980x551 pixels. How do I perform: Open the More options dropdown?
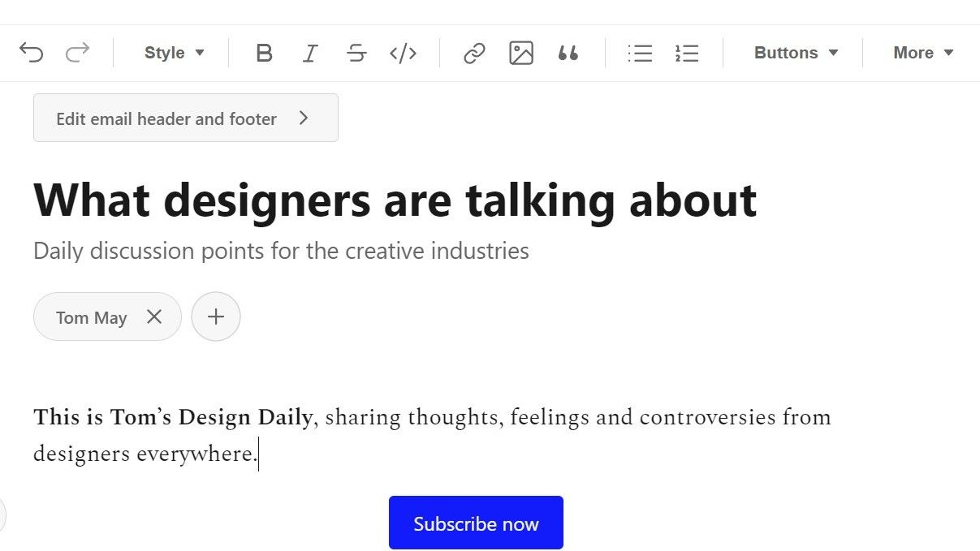[923, 53]
